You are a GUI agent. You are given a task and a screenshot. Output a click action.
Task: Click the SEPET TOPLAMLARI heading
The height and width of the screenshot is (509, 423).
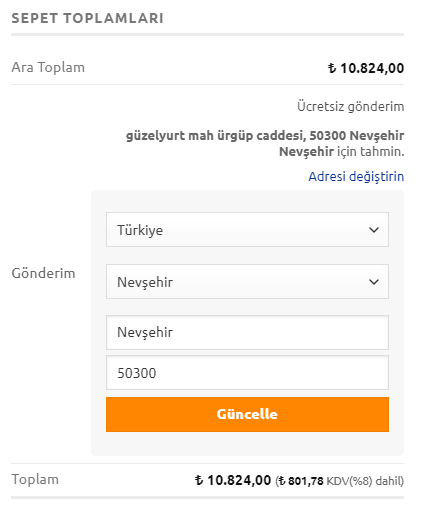tap(87, 18)
